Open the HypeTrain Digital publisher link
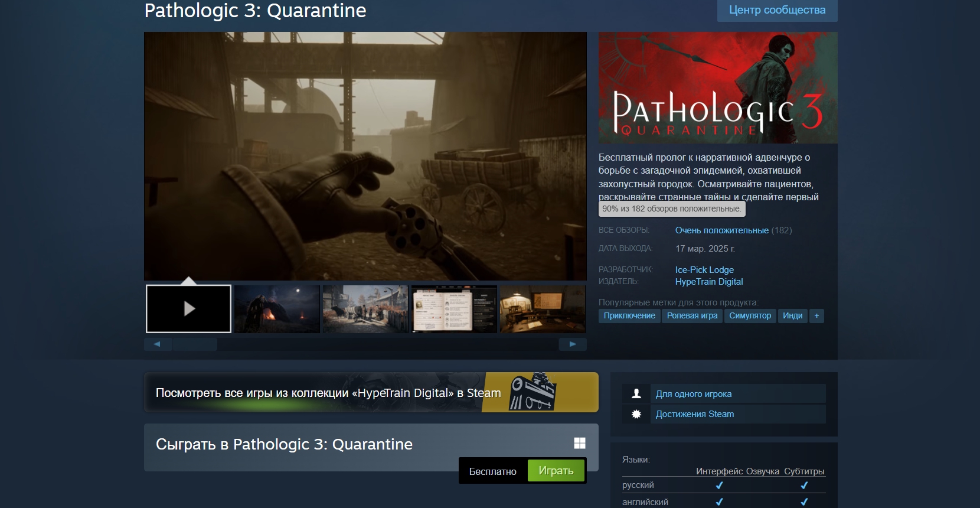Screen dimensions: 980x508 [x=708, y=282]
